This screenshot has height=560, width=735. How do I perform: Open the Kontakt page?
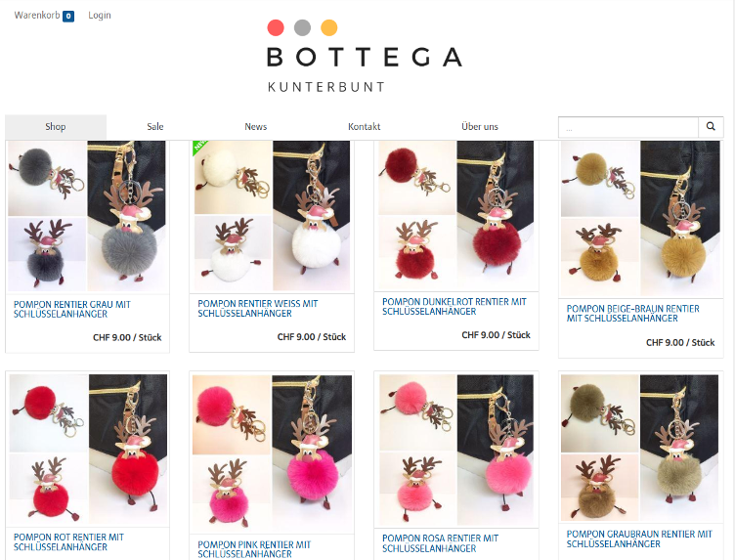[365, 126]
